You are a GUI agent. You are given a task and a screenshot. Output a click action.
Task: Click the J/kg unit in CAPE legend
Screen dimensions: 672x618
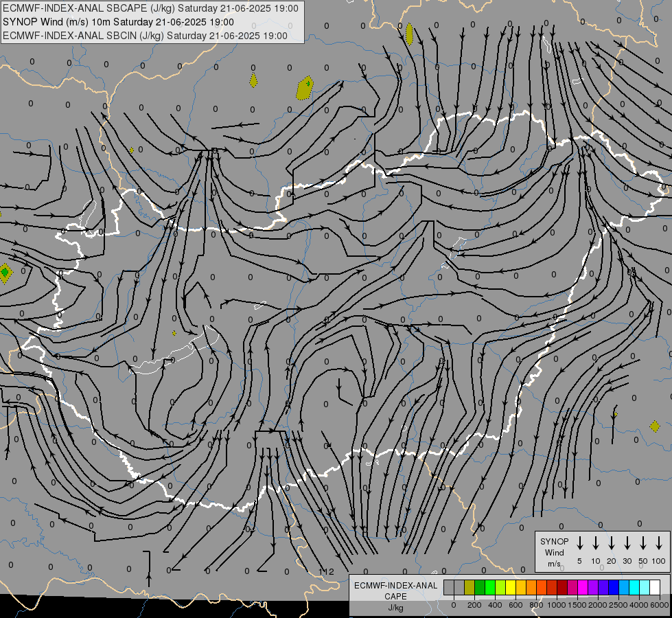(395, 608)
